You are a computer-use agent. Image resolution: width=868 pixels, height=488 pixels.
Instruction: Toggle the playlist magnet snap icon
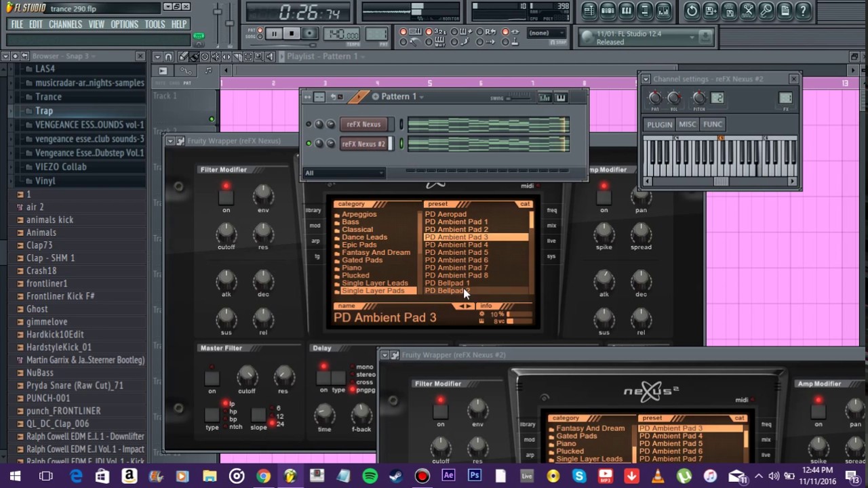170,56
